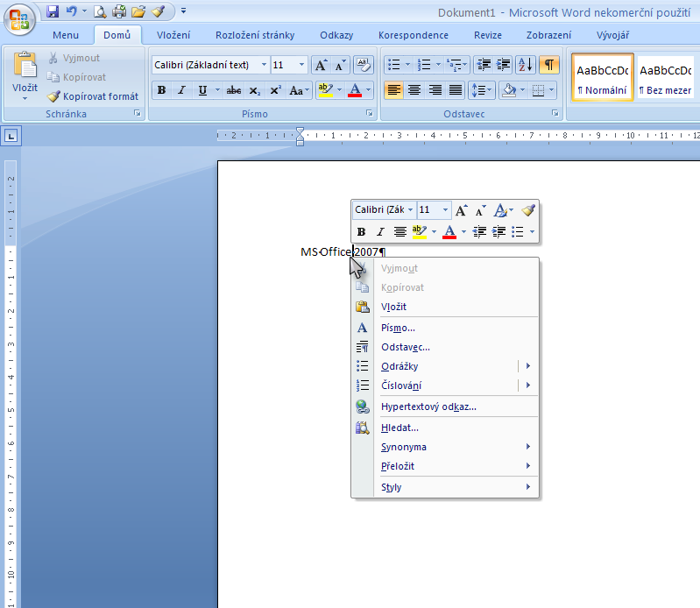700x608 pixels.
Task: Click quick print icon in quick access toolbar
Action: coord(119,11)
